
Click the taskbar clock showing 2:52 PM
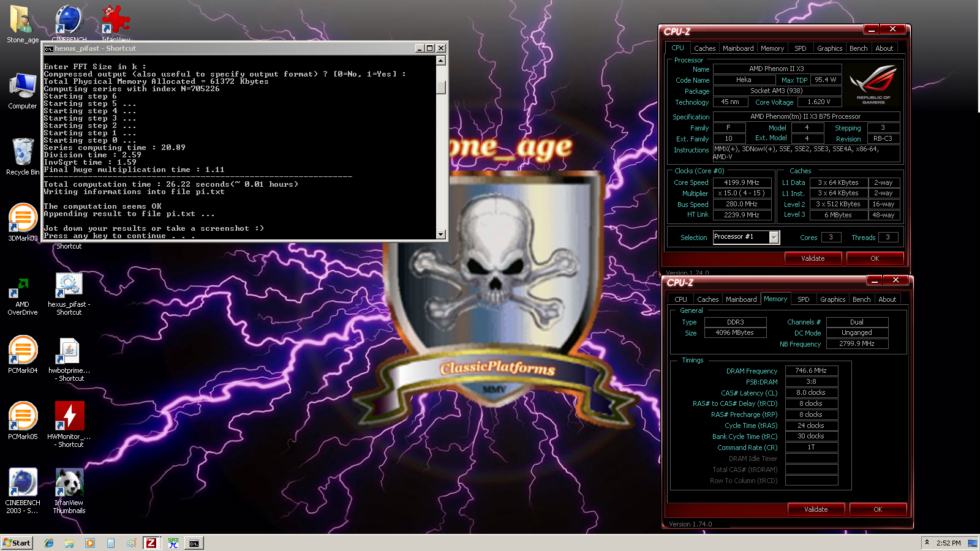click(x=948, y=543)
